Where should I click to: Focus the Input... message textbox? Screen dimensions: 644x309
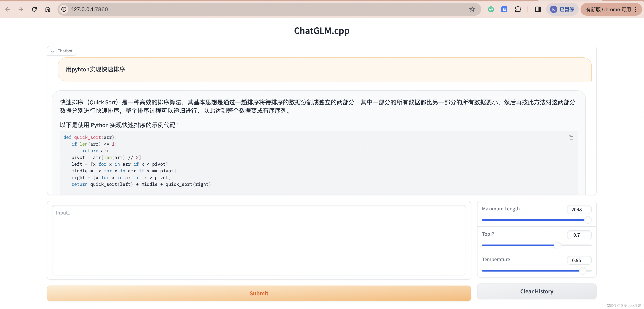coord(259,240)
